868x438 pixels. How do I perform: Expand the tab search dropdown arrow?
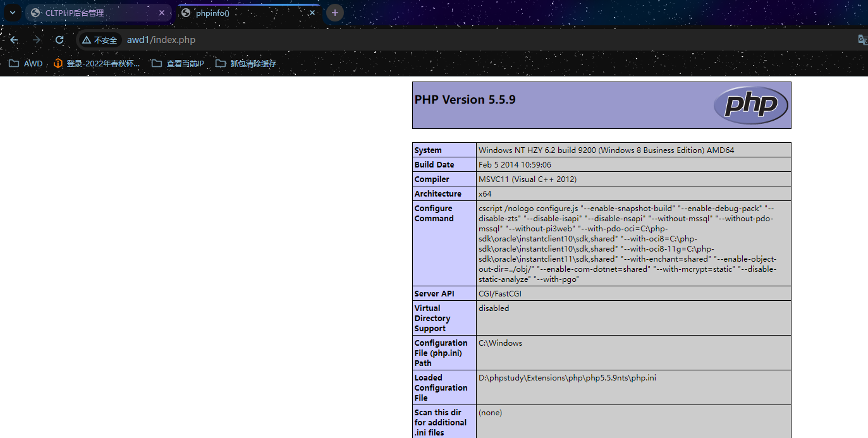click(12, 13)
